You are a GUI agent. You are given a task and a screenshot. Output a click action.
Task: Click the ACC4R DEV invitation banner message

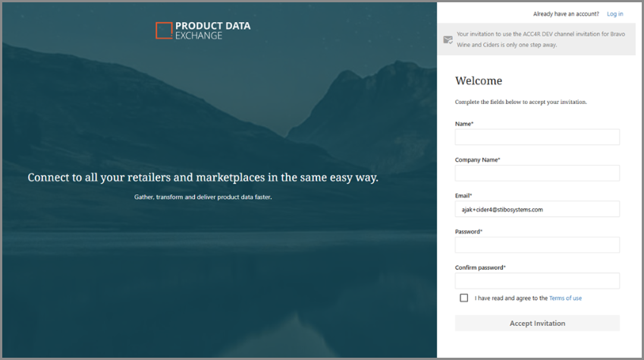pyautogui.click(x=543, y=39)
